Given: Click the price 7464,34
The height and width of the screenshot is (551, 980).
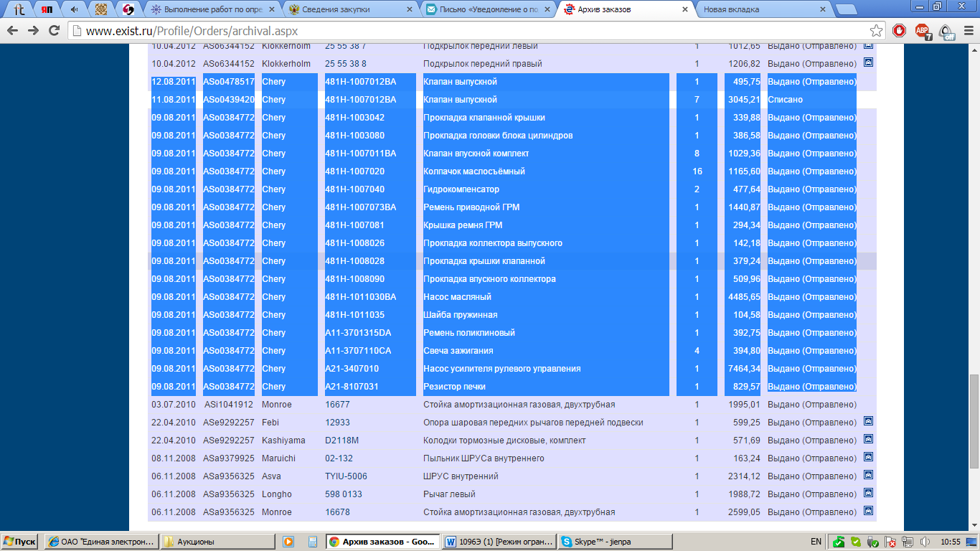Looking at the screenshot, I should pos(743,368).
